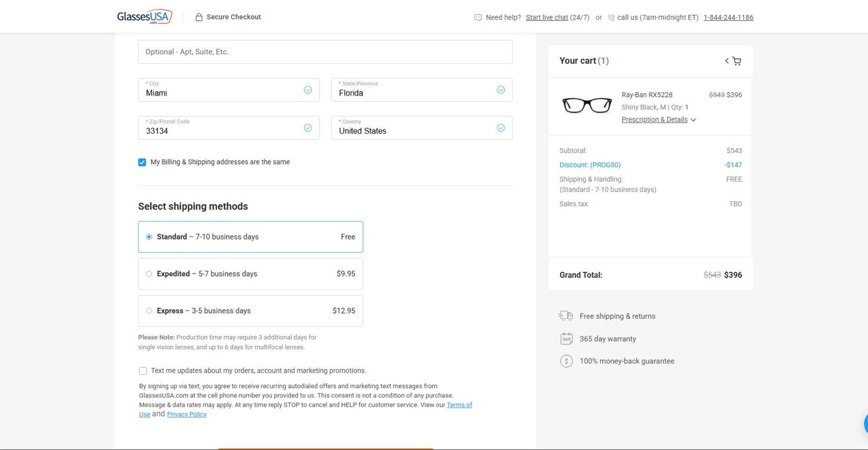Click the Free shipping & returns text
Screen dimensions: 868x450
point(617,316)
